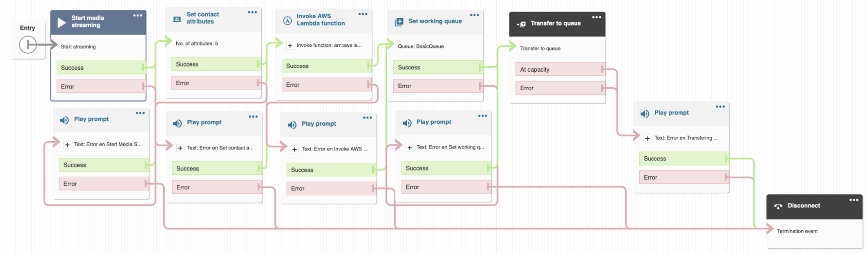The image size is (868, 253).
Task: Click Success branch of Transfering error prompt
Action: click(684, 159)
